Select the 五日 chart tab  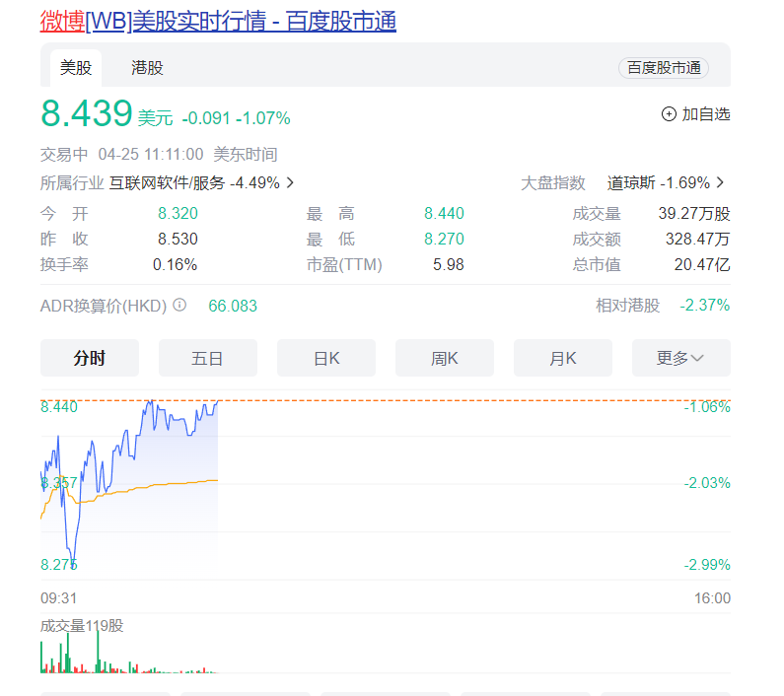coord(208,358)
